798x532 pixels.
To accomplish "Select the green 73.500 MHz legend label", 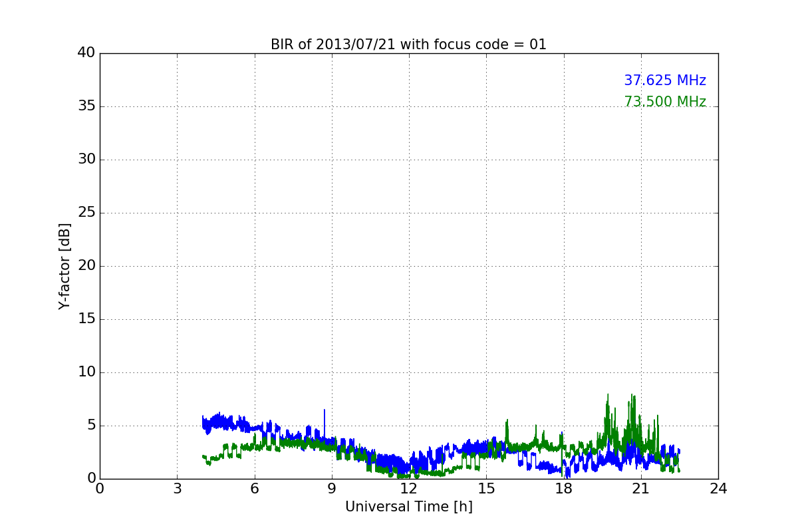I will 665,102.
